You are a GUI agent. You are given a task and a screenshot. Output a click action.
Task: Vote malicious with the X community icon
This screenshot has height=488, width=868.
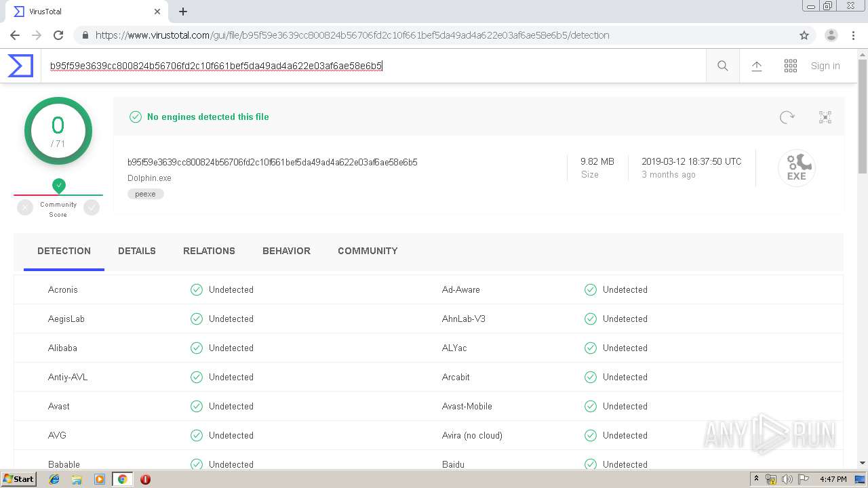(x=25, y=208)
